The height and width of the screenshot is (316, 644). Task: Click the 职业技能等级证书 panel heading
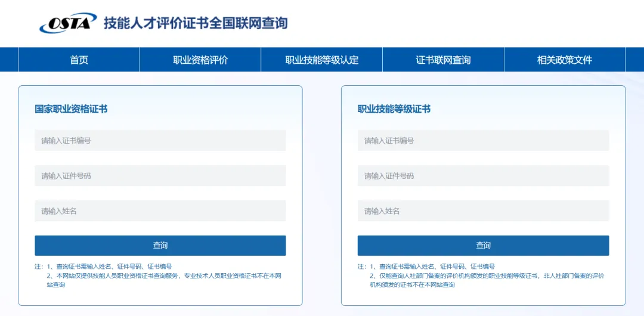[x=394, y=109]
